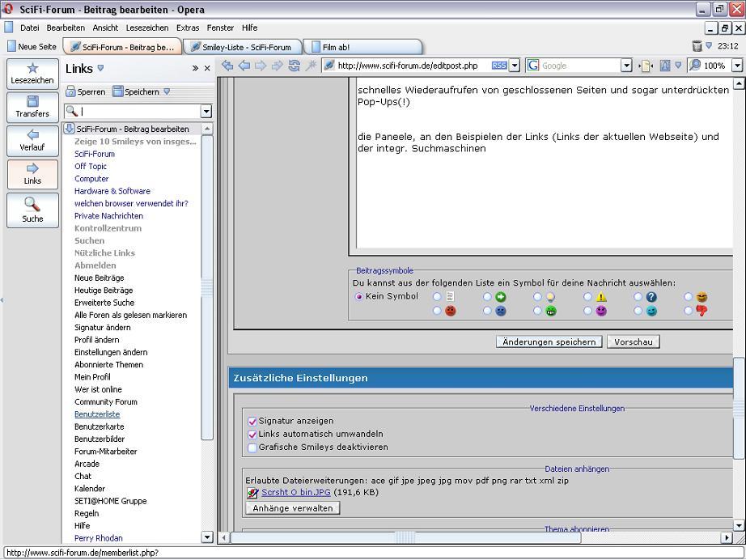Click Änderungen speichern button
Image resolution: width=746 pixels, height=560 pixels.
click(549, 342)
